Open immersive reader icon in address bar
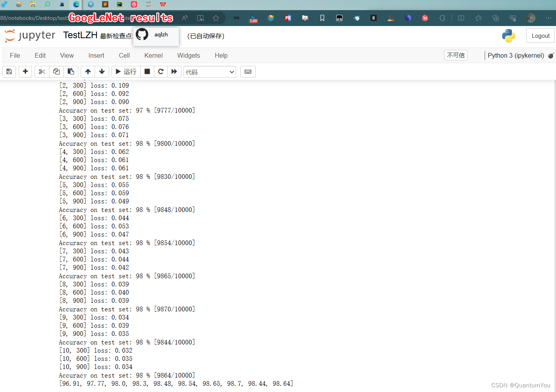Image resolution: width=556 pixels, height=392 pixels. pyautogui.click(x=200, y=18)
